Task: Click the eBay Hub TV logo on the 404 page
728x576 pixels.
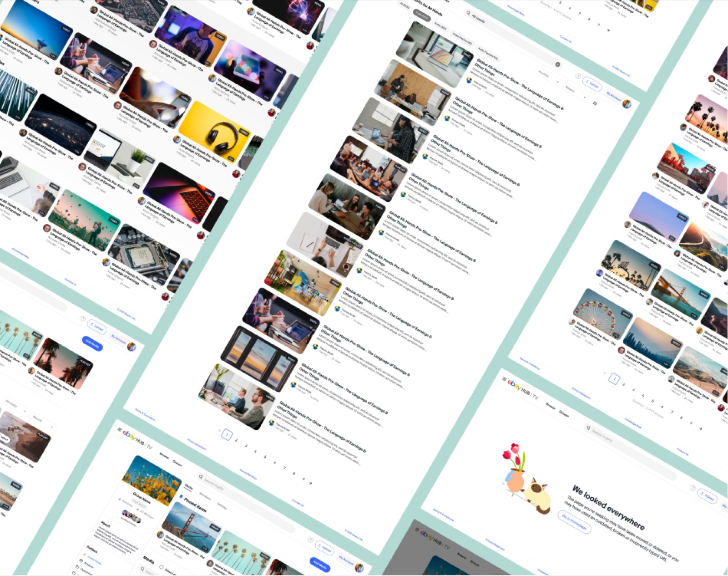Action: pos(523,389)
